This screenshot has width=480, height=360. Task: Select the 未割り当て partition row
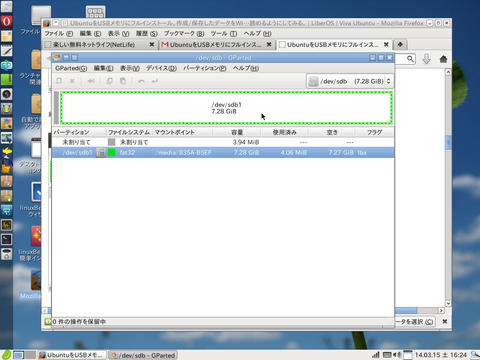pos(223,142)
